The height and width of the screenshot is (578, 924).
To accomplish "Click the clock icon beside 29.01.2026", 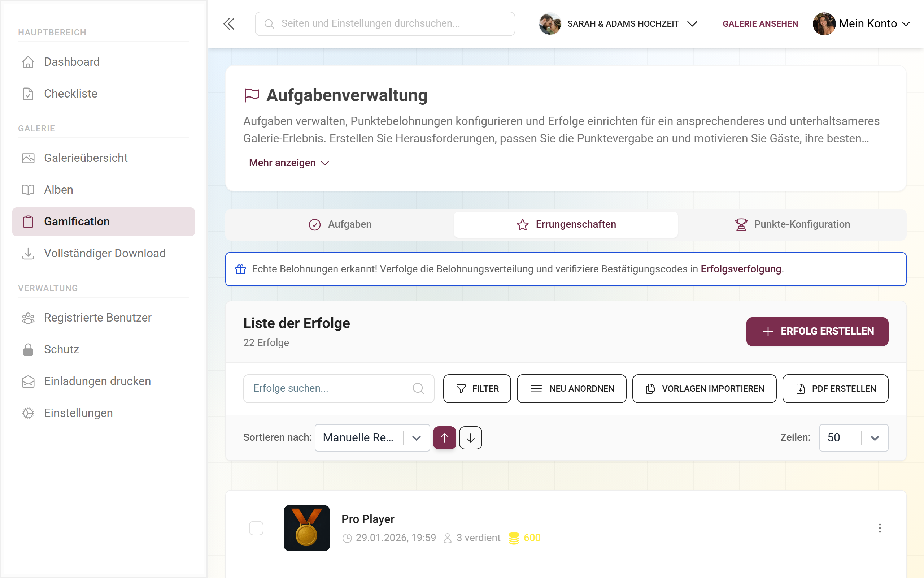I will [x=347, y=538].
